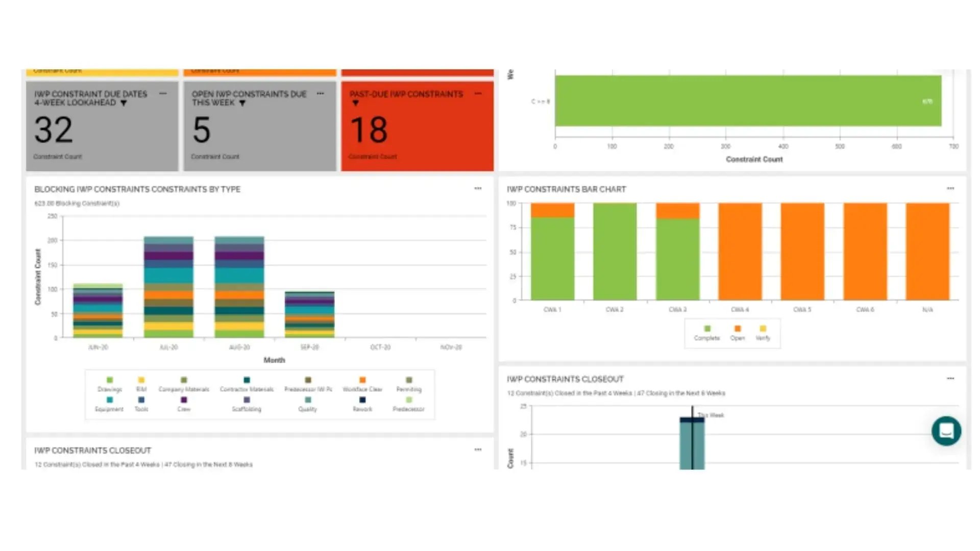Click the CWA 1 bar in the constraints chart
The height and width of the screenshot is (551, 980).
tap(553, 252)
